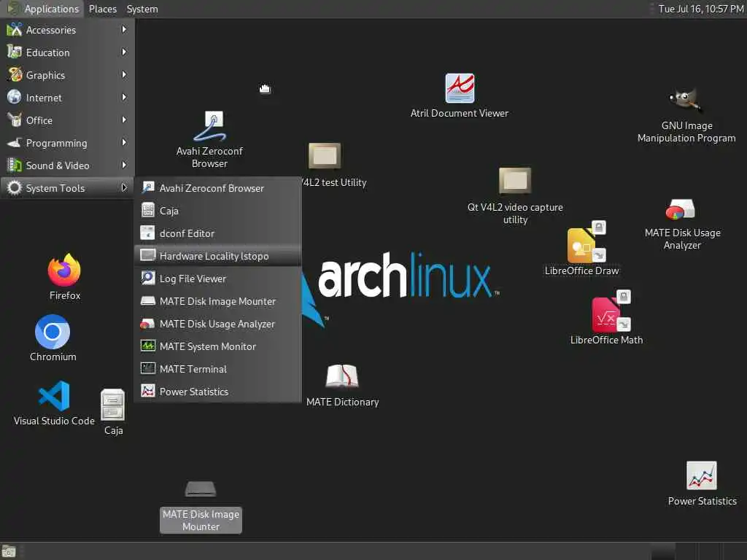The image size is (747, 560).
Task: Select Hardware Locality lstopo menu entry
Action: coord(217,256)
